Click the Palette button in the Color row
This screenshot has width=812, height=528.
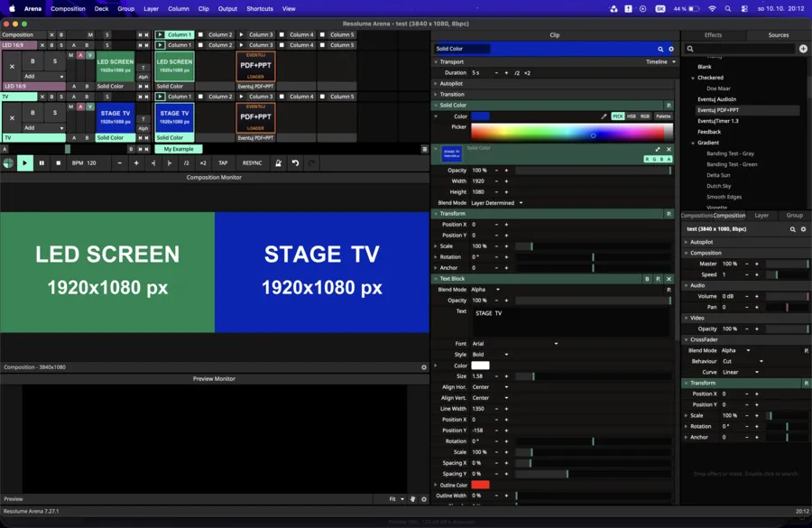point(663,116)
